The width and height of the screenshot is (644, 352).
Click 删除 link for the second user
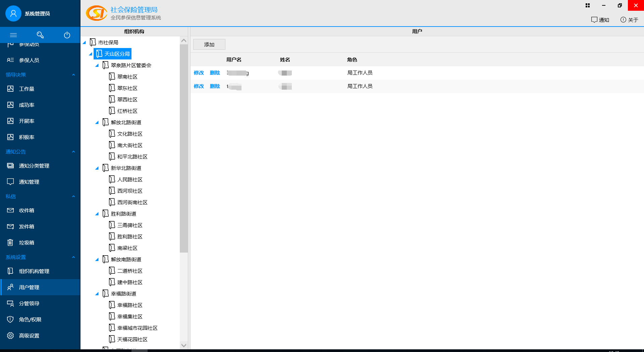(215, 86)
